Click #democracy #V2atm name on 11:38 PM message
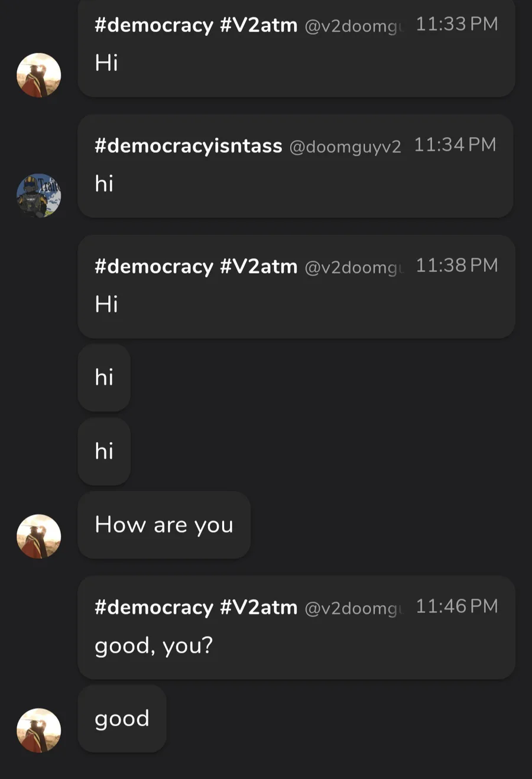Image resolution: width=532 pixels, height=779 pixels. coord(196,267)
